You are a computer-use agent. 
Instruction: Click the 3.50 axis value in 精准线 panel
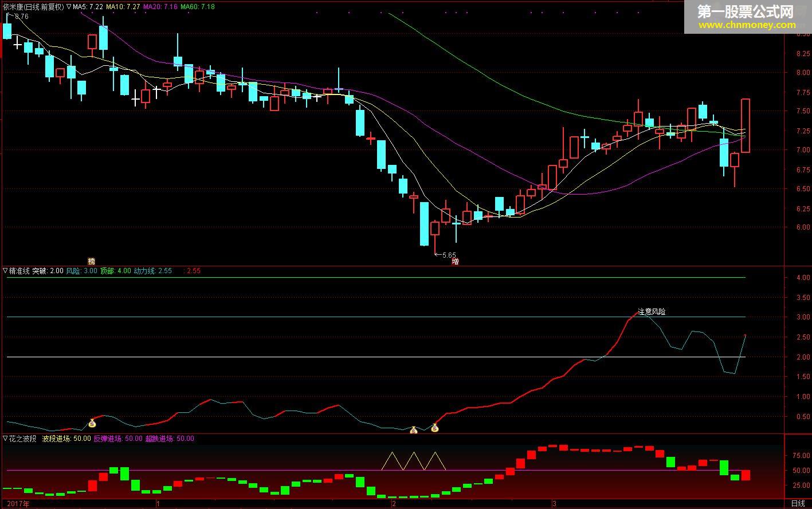point(803,298)
